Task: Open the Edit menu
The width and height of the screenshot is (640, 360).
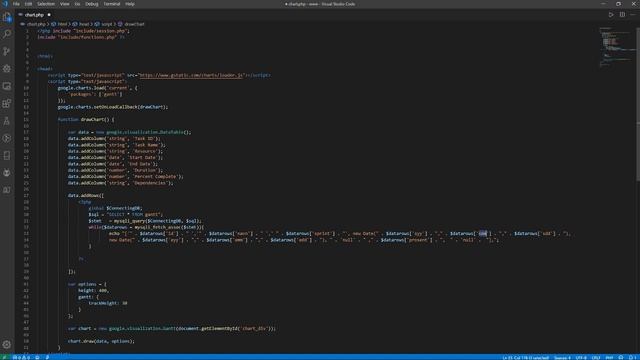Action: pyautogui.click(x=28, y=4)
